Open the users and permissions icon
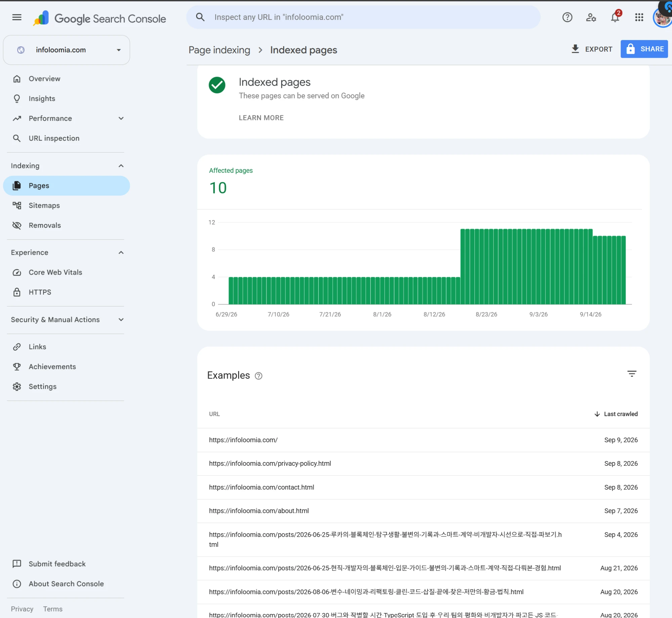Image resolution: width=672 pixels, height=618 pixels. point(591,17)
